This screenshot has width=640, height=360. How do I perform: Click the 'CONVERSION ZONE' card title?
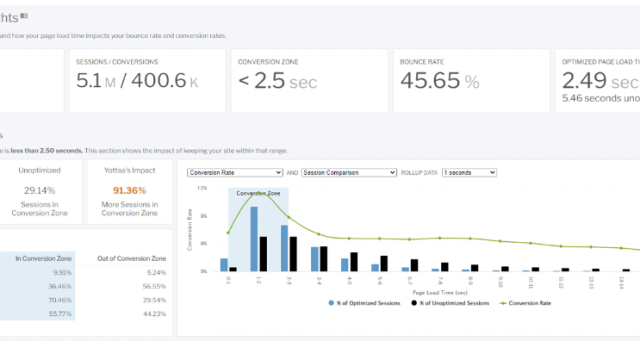point(268,62)
